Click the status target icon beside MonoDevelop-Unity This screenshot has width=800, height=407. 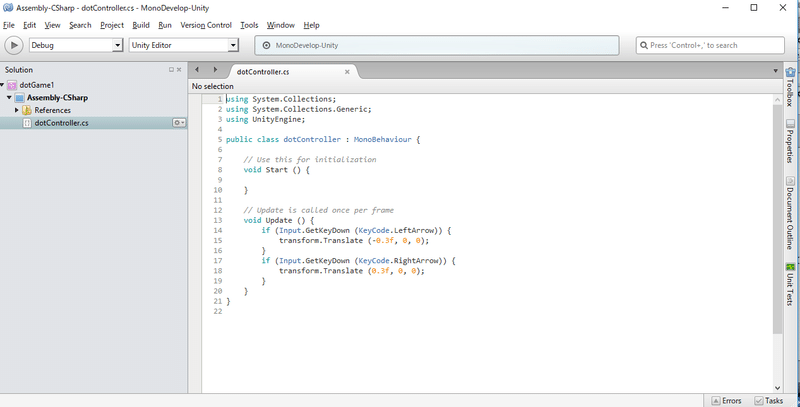(x=266, y=45)
